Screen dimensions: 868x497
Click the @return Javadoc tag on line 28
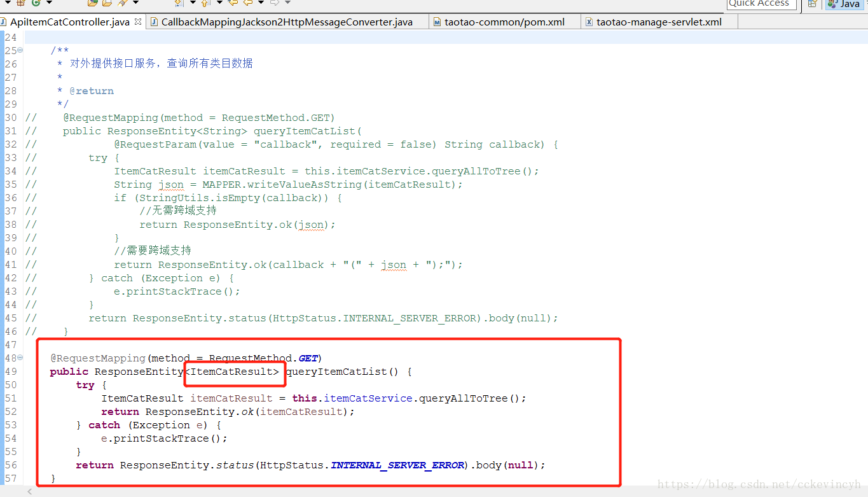(92, 91)
